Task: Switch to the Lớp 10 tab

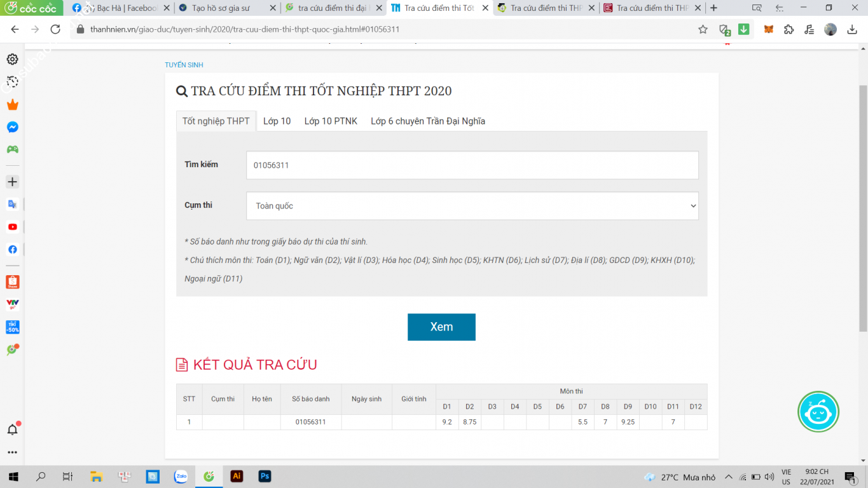Action: (277, 121)
